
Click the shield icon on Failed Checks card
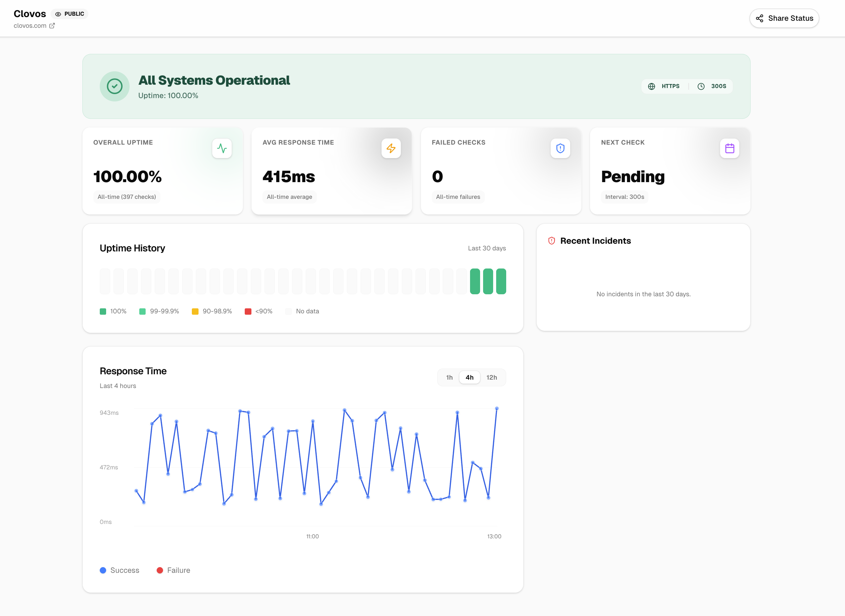(x=560, y=148)
